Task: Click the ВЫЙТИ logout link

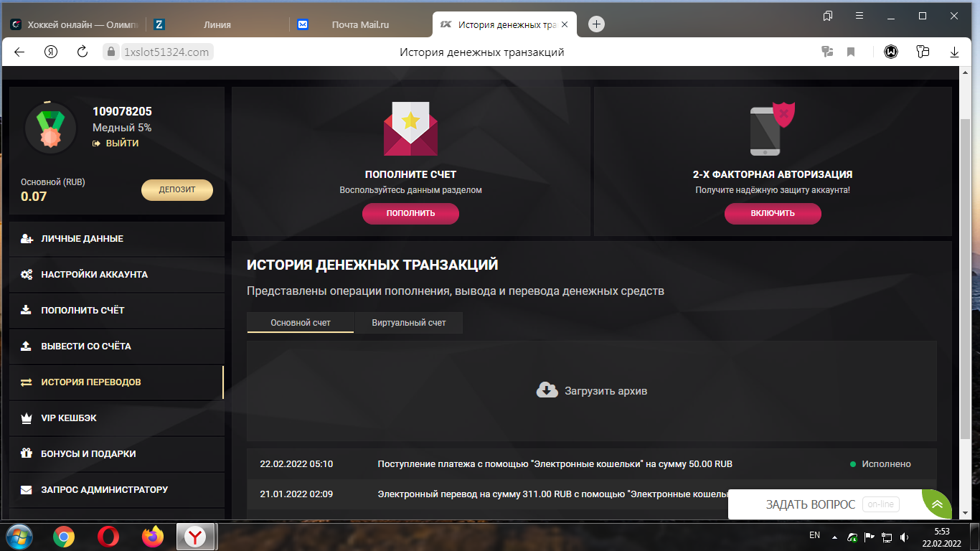Action: coord(116,143)
